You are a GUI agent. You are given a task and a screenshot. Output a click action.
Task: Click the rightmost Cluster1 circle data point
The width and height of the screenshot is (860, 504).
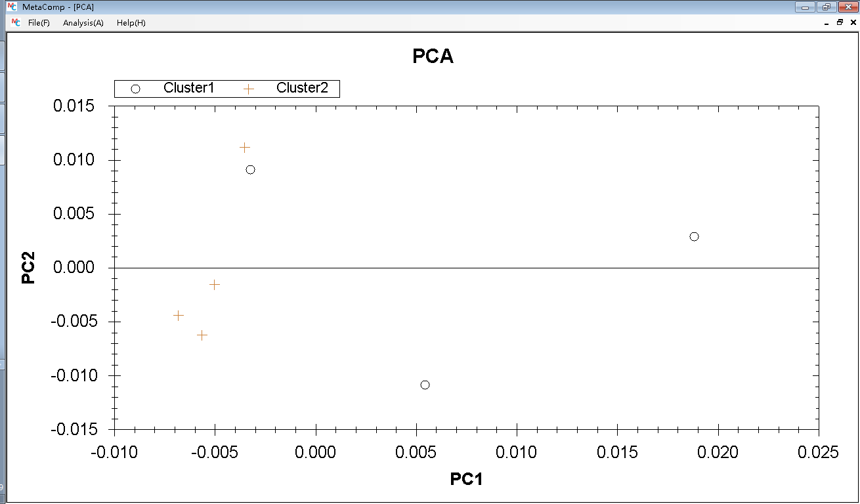coord(694,236)
